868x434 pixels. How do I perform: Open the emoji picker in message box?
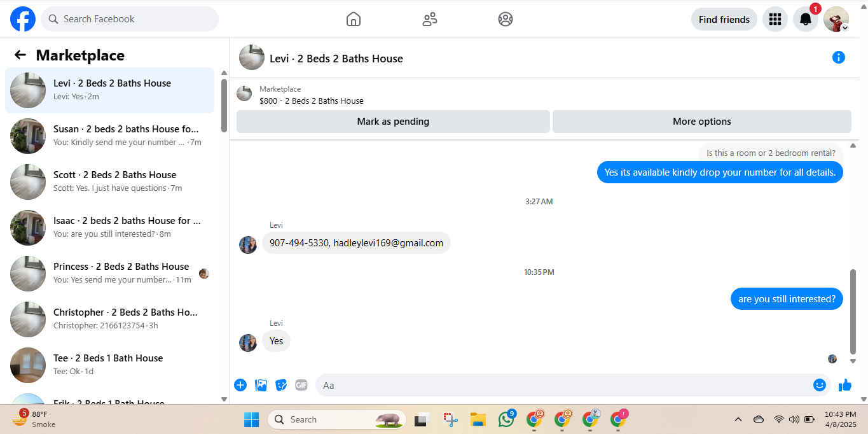[x=820, y=385]
